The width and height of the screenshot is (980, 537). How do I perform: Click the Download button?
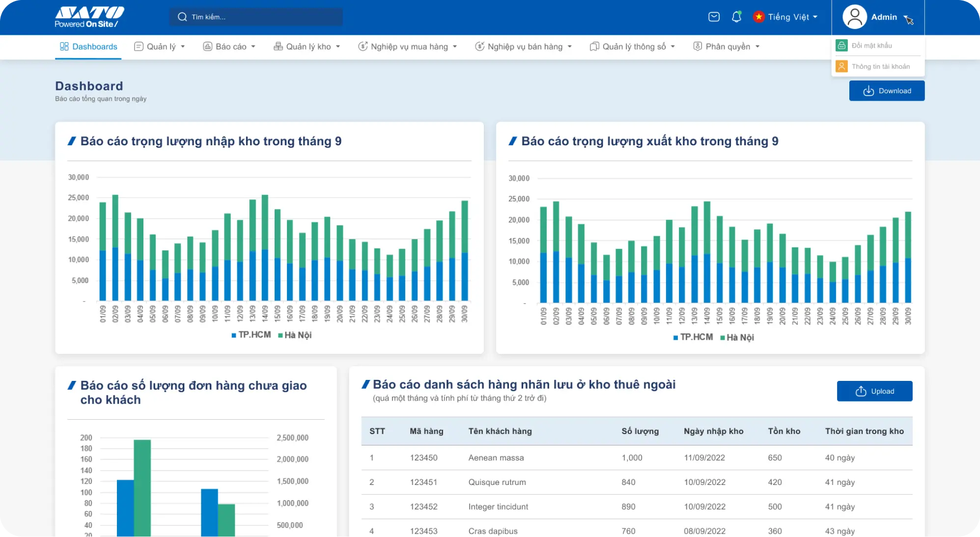(887, 91)
